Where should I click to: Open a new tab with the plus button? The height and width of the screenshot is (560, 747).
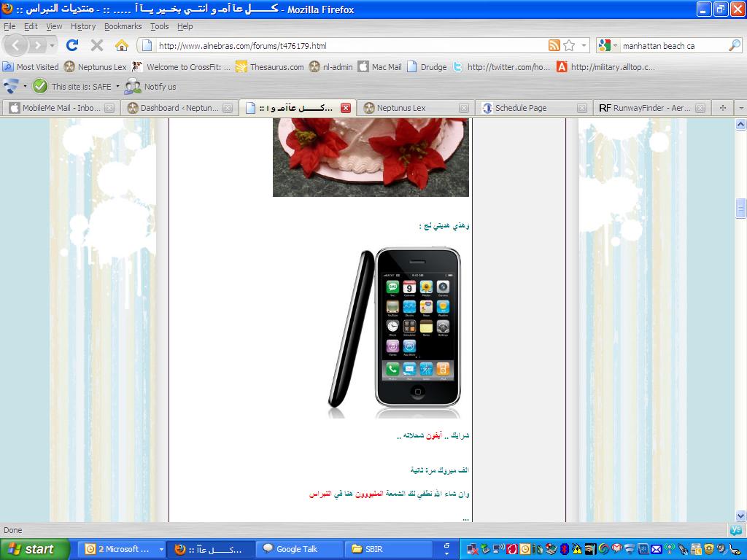click(723, 108)
